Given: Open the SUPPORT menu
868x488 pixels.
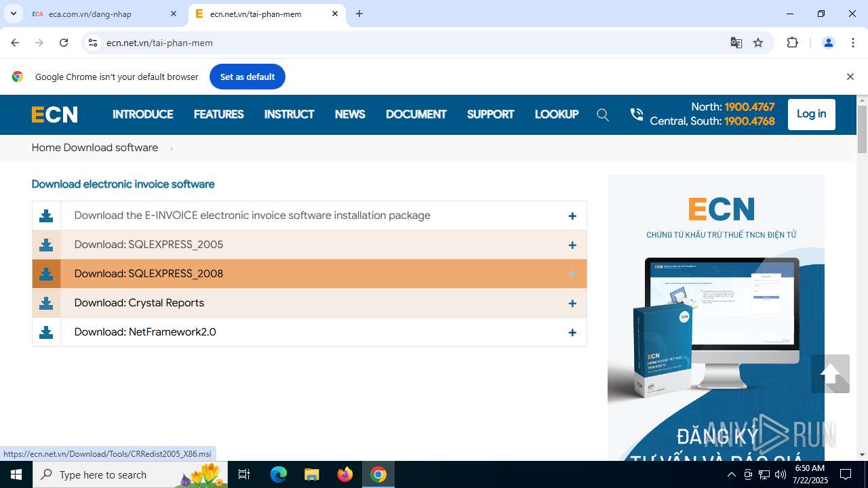Looking at the screenshot, I should point(490,115).
